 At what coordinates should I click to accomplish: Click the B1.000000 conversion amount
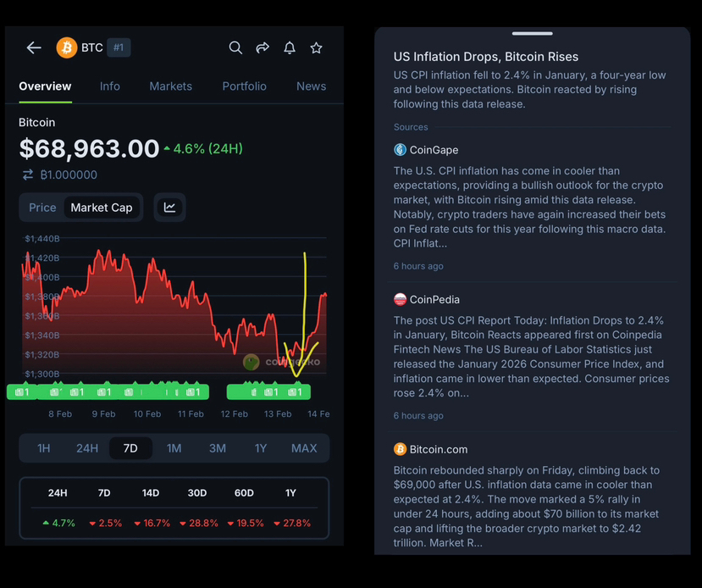[x=69, y=175]
